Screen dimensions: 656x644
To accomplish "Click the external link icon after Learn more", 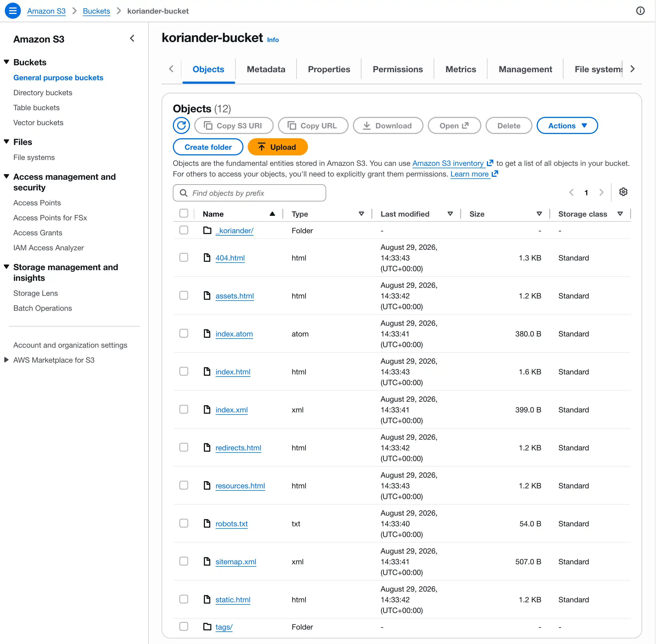I will [x=495, y=174].
